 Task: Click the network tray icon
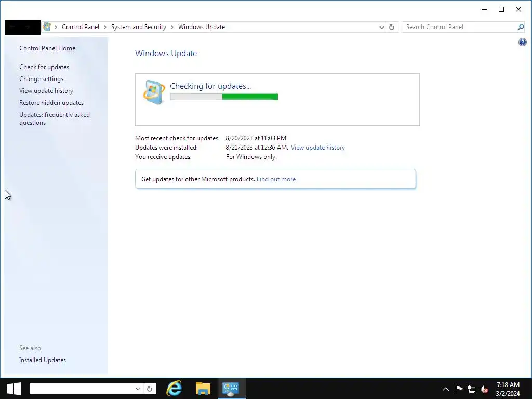tap(472, 389)
